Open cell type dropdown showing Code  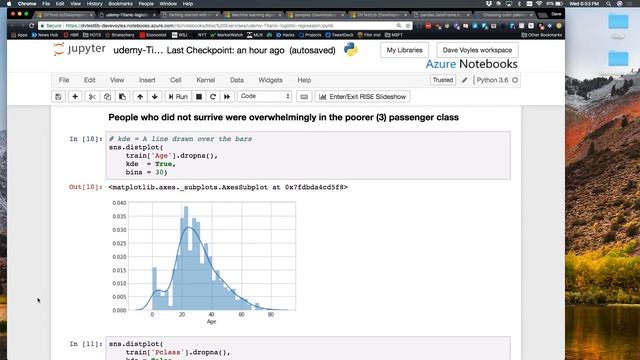[x=264, y=96]
